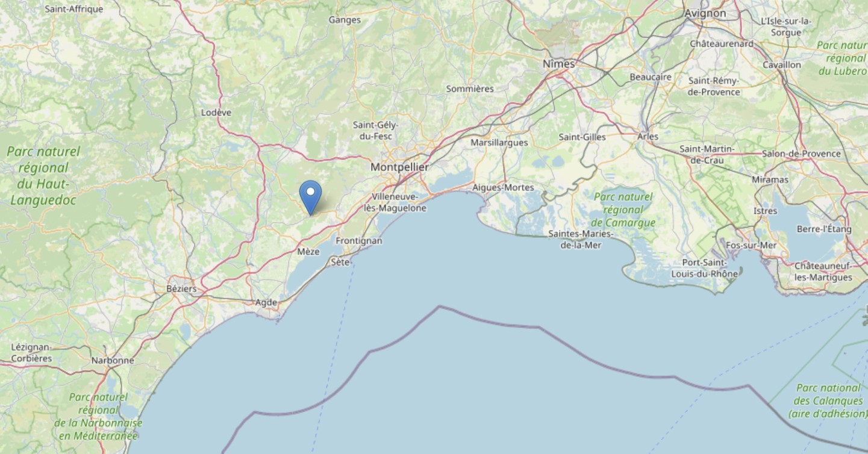The height and width of the screenshot is (454, 868).
Task: Click the blue location marker pin
Action: 310,197
